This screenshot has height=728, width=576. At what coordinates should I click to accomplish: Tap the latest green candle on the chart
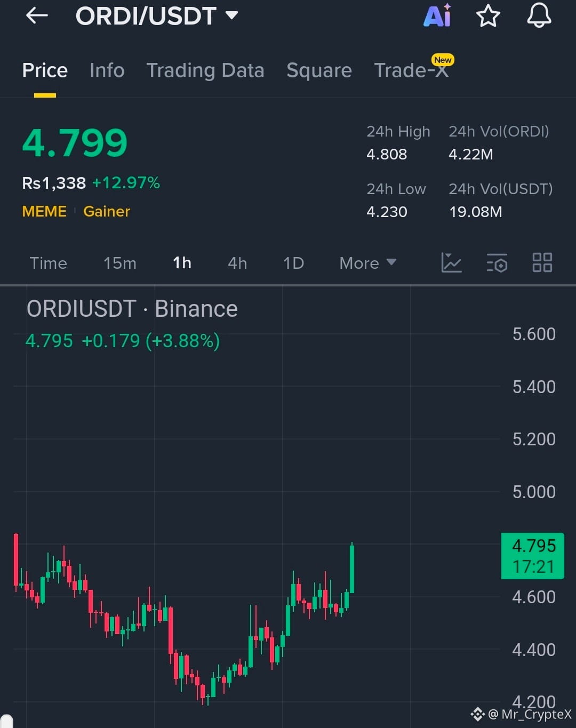coord(352,569)
